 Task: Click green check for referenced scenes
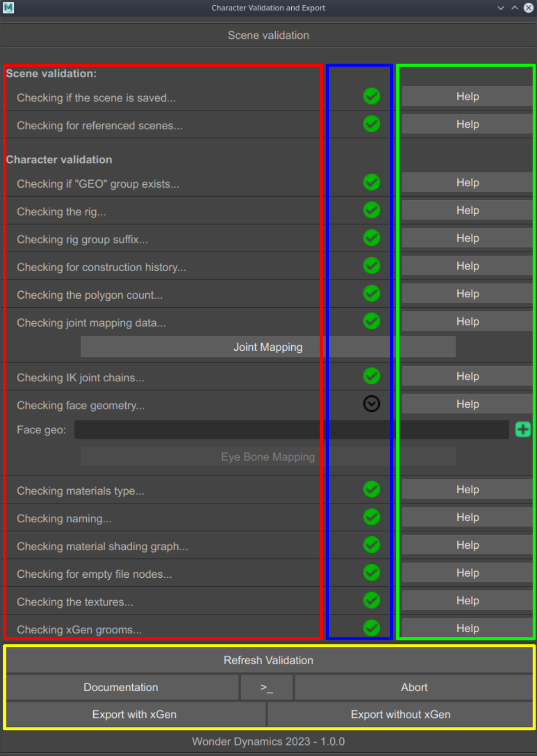(371, 124)
